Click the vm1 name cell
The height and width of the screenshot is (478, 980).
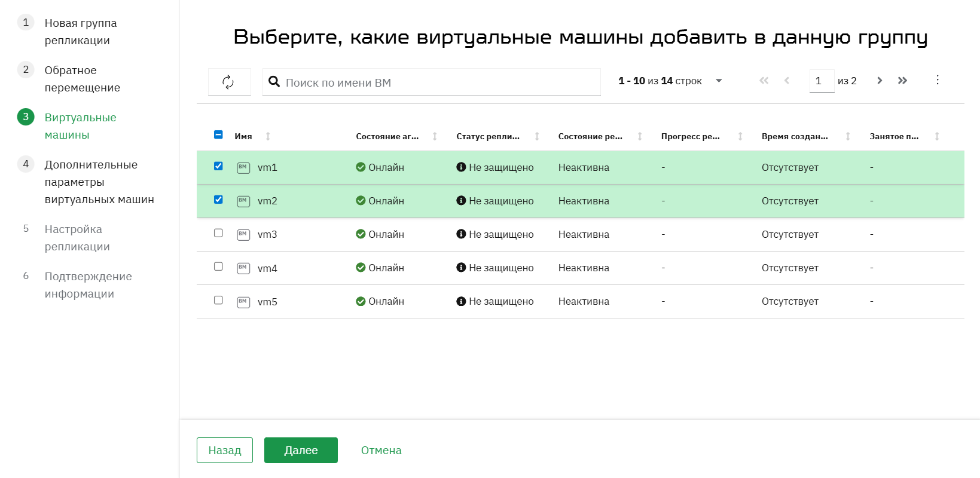coord(267,168)
